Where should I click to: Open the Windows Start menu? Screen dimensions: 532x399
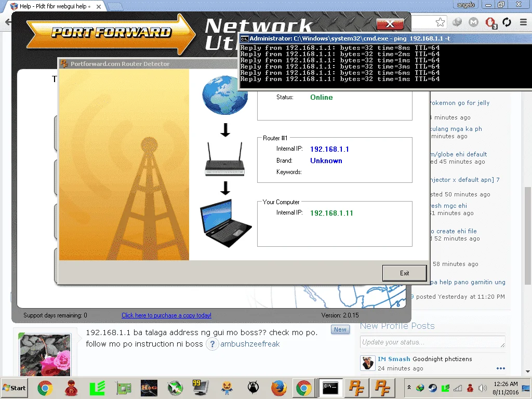[x=14, y=388]
